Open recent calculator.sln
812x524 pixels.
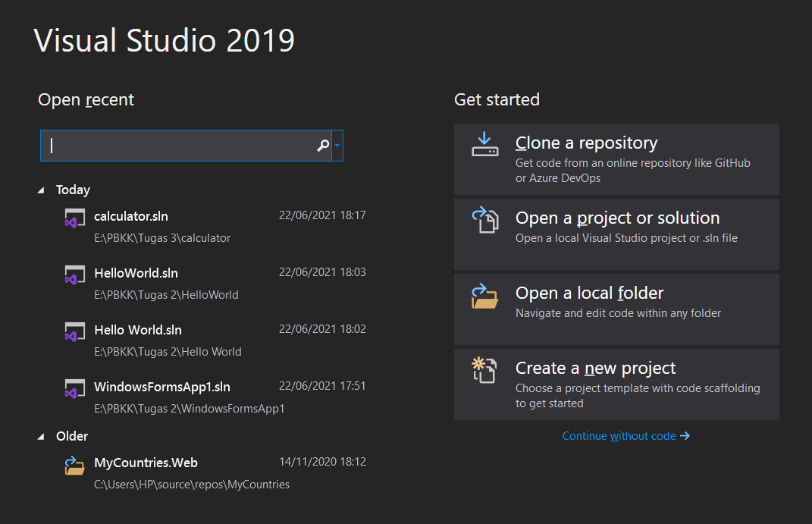[x=215, y=226]
